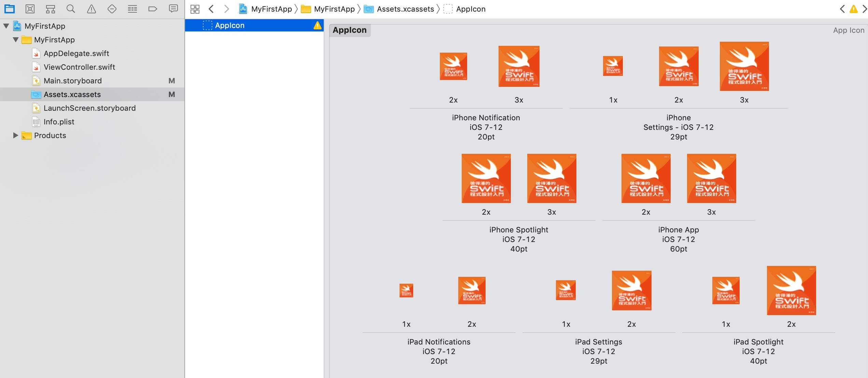Viewport: 868px width, 378px height.
Task: Select AppDelegate.swift in the navigator
Action: pos(76,53)
